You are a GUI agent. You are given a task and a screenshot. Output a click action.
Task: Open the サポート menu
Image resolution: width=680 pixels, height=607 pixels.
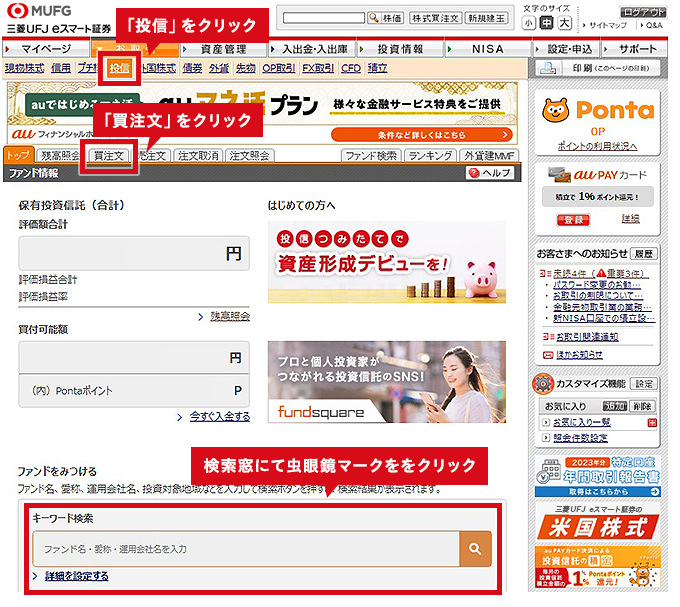[634, 49]
